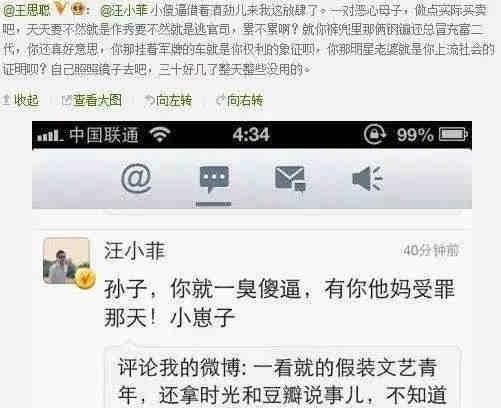Open the @ mentions tab icon
The height and width of the screenshot is (408, 501).
[136, 178]
